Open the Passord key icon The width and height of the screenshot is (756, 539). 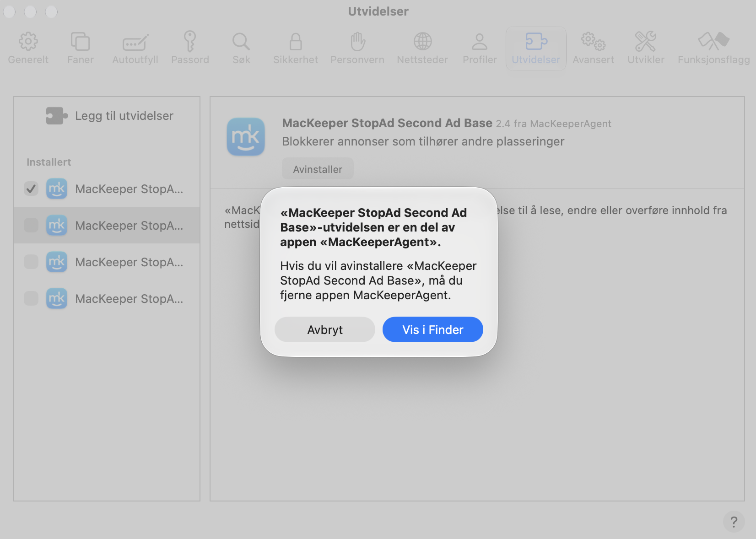click(x=190, y=42)
